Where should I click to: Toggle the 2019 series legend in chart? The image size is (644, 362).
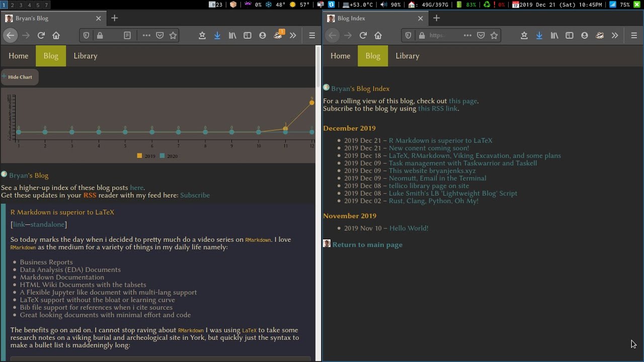click(x=146, y=156)
